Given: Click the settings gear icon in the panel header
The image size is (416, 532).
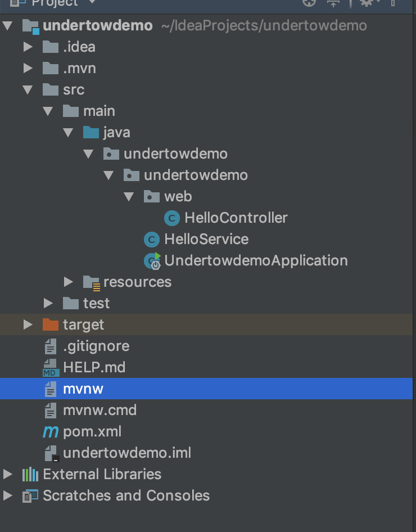Looking at the screenshot, I should tap(367, 3).
